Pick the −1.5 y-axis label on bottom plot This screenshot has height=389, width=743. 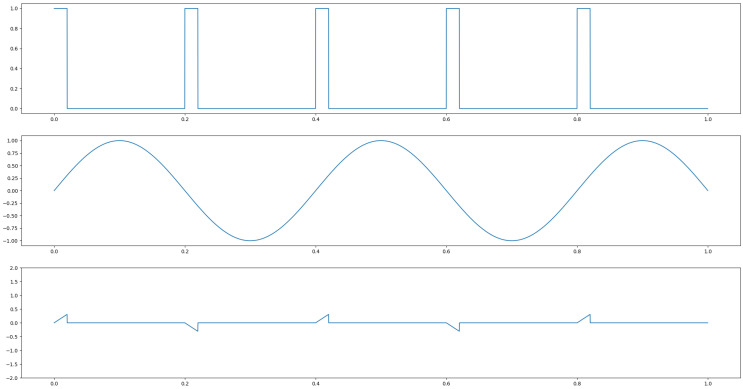click(12, 364)
